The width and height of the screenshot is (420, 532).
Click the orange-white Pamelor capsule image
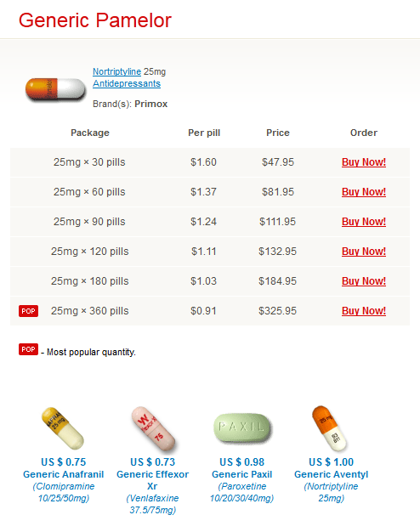coord(55,90)
